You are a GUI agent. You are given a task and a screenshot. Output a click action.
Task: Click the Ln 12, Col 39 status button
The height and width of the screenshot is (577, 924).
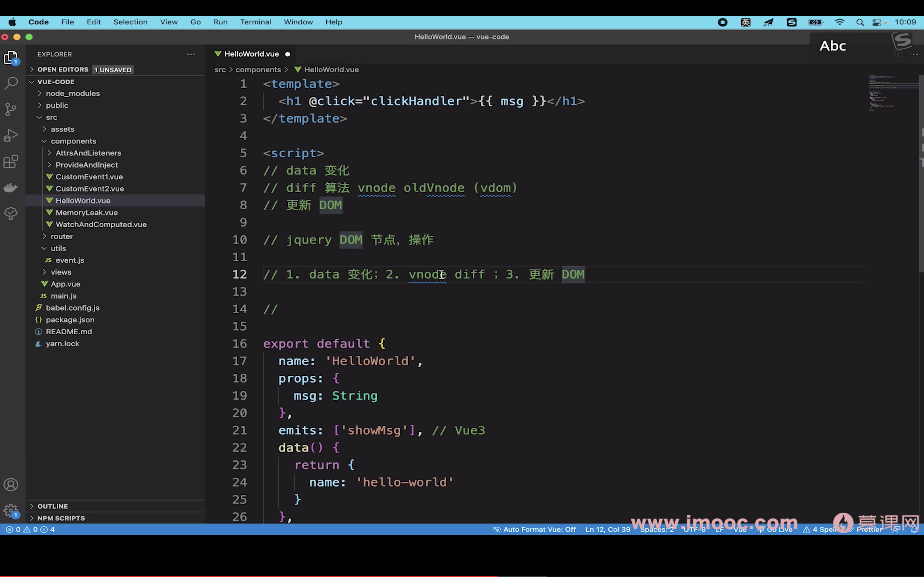pos(607,529)
